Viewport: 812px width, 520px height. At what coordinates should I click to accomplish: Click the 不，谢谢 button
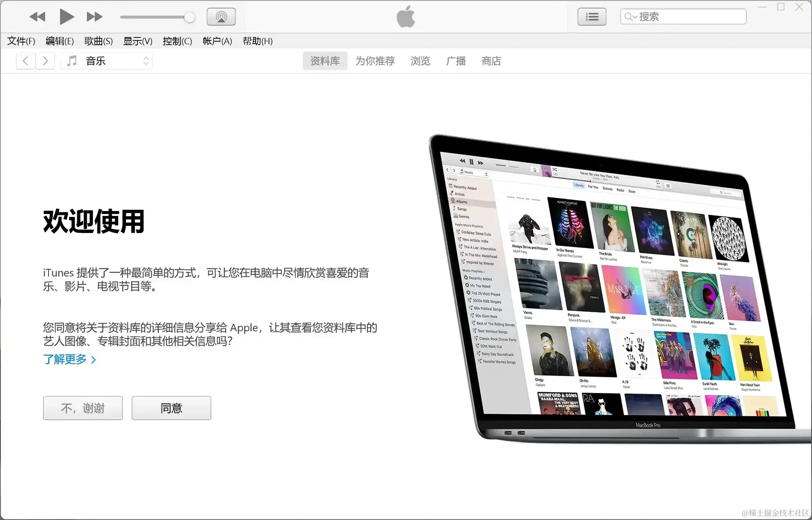coord(83,408)
